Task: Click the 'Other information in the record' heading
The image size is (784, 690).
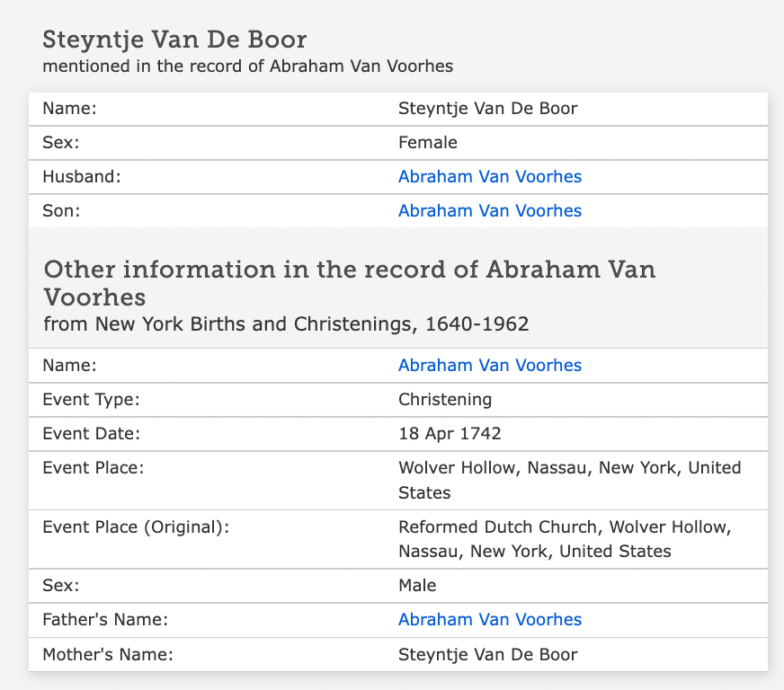Action: tap(350, 282)
